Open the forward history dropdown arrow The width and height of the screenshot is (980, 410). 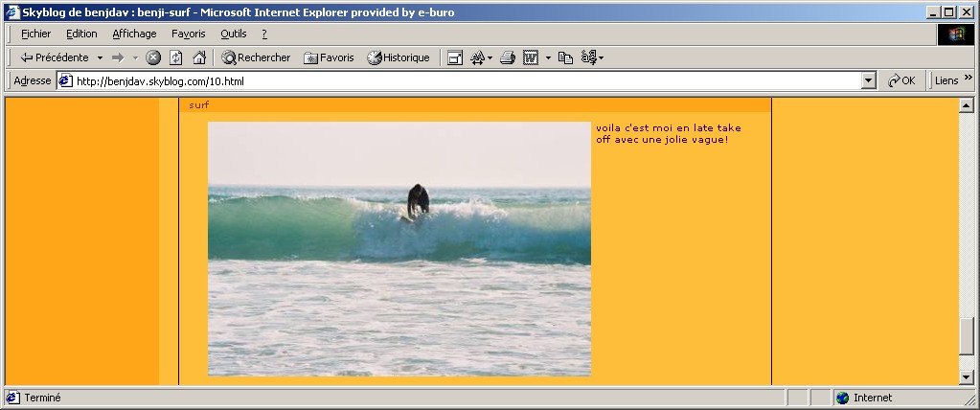coord(135,57)
